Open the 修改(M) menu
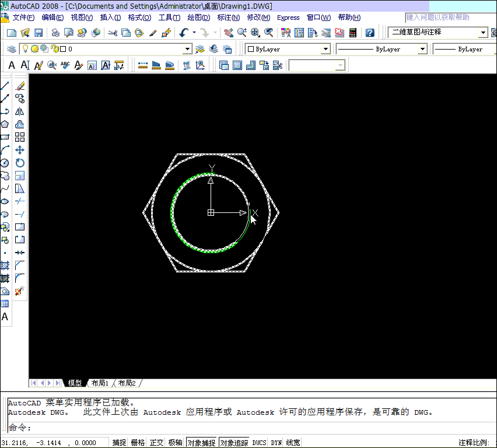The image size is (497, 448). [x=258, y=17]
